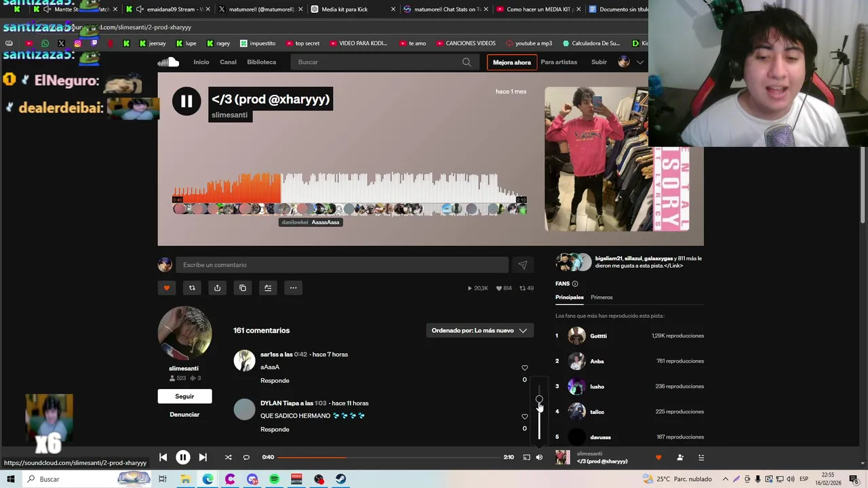Show hidden system tray icons chevron
This screenshot has width=868, height=488.
click(725, 479)
